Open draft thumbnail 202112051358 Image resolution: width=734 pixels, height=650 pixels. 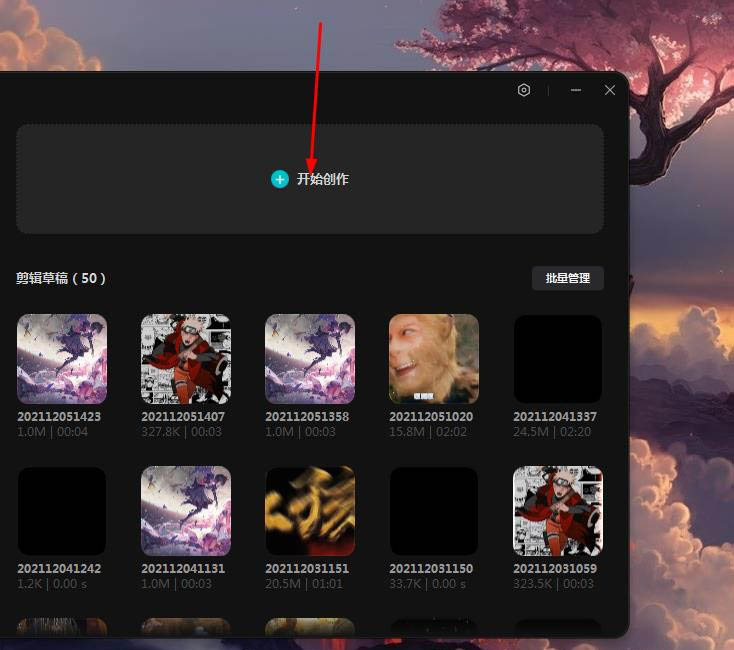point(310,359)
